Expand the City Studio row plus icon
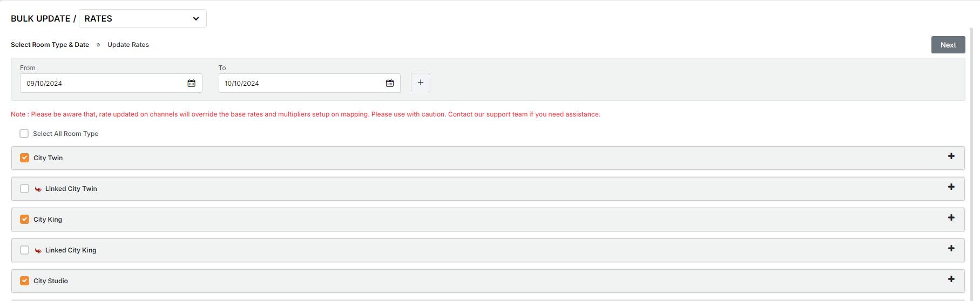The image size is (980, 301). [951, 279]
